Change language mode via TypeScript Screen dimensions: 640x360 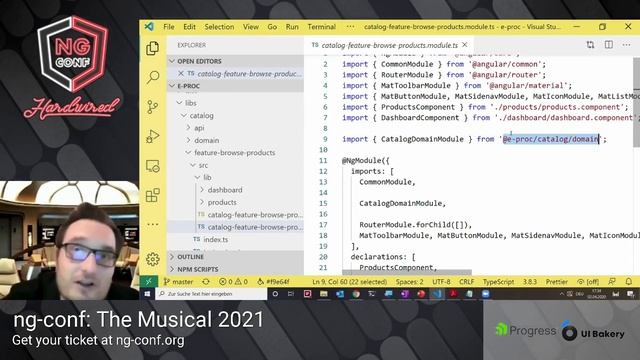tap(498, 282)
